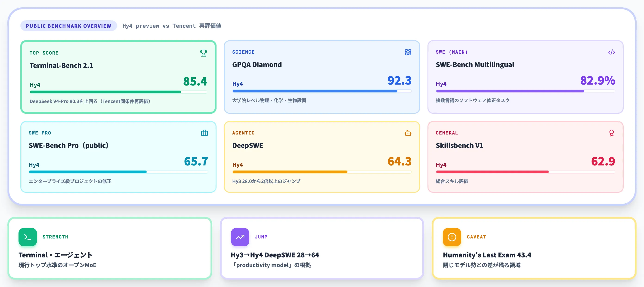Click the 総合スキル評価 description
The width and height of the screenshot is (644, 287).
(x=452, y=181)
